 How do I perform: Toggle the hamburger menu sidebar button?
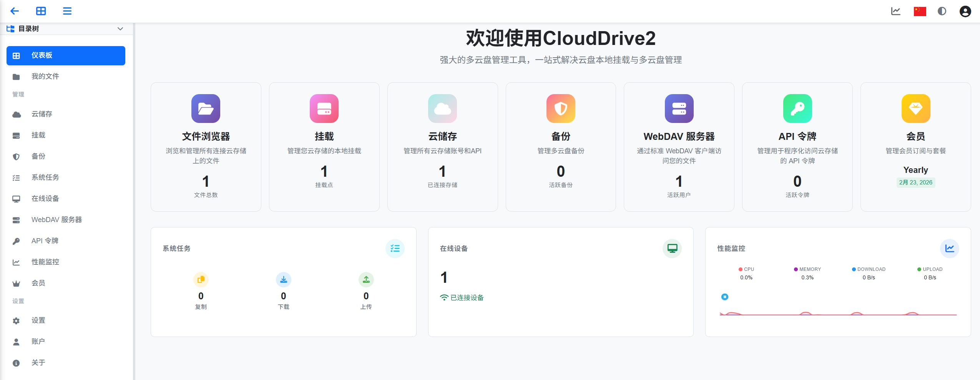point(67,11)
